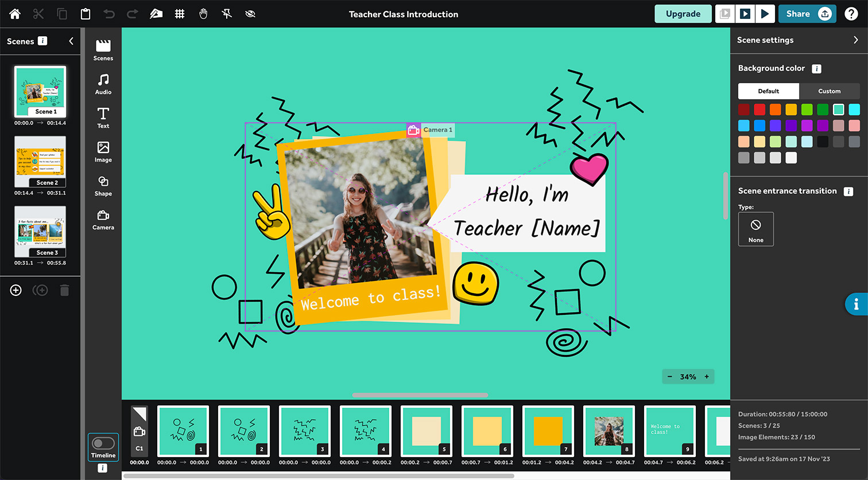Activate the hand pan tool in the toolbar
The height and width of the screenshot is (480, 868).
point(203,14)
